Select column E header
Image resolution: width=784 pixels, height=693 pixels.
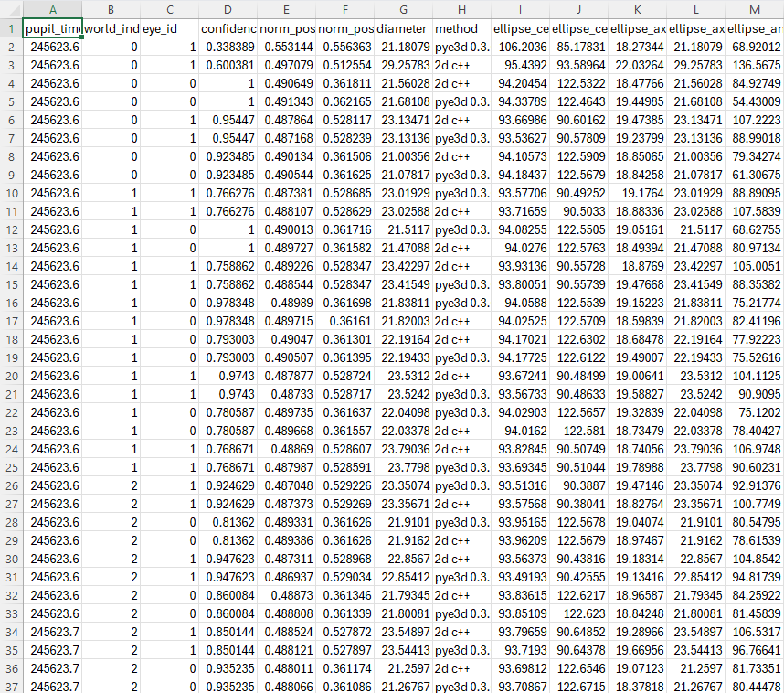coord(286,9)
